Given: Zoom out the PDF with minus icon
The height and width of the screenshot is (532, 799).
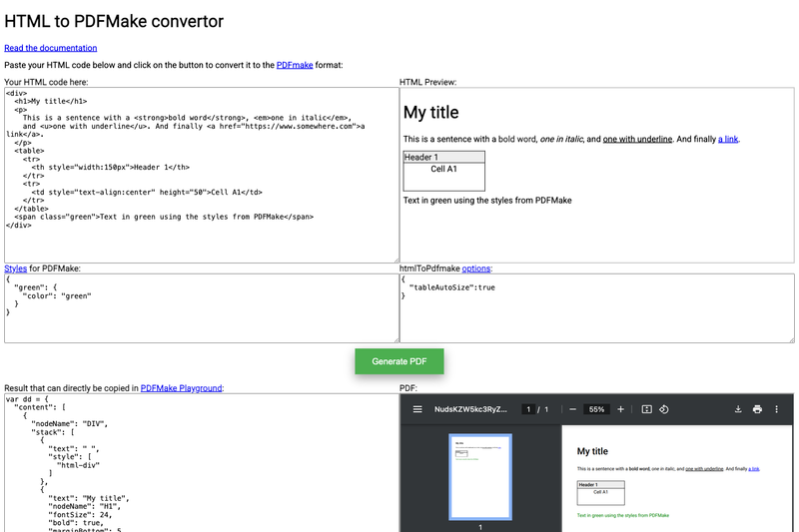Looking at the screenshot, I should (572, 409).
